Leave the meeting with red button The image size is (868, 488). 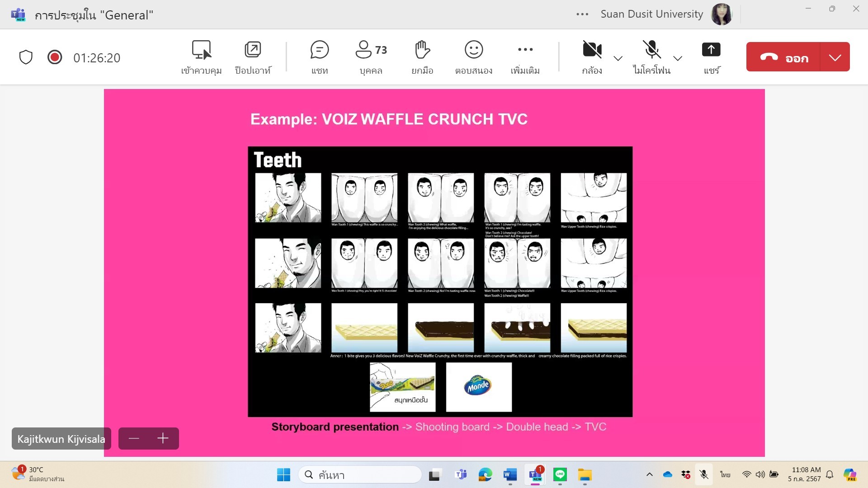tap(783, 57)
